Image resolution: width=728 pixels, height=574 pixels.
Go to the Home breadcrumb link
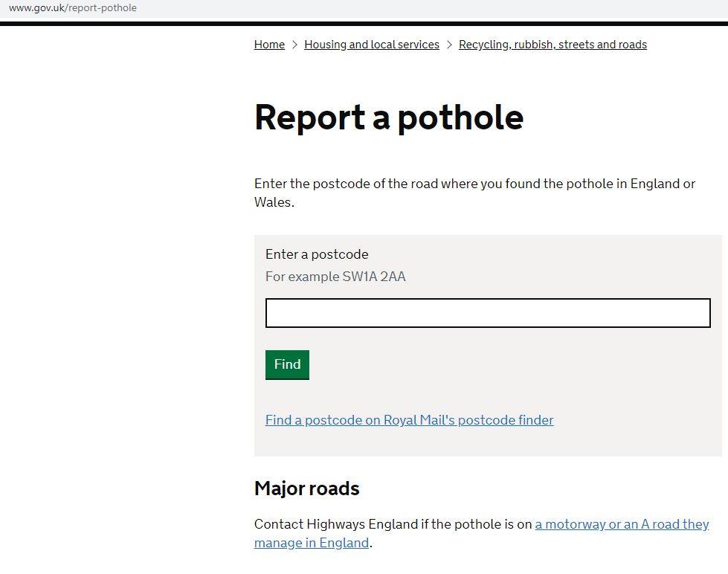[269, 45]
